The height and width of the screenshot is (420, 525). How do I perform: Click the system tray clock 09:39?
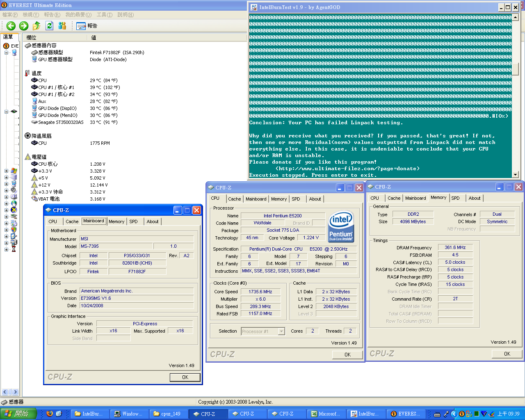click(x=508, y=414)
